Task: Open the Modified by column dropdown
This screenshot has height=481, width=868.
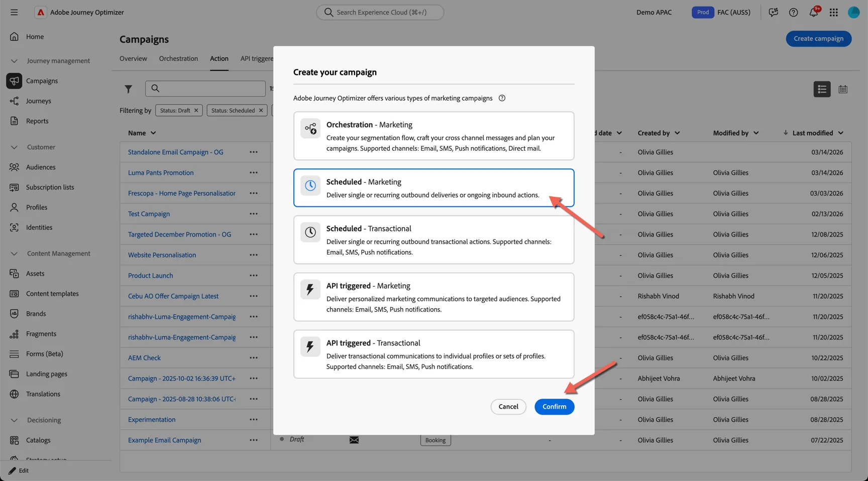Action: [x=756, y=133]
